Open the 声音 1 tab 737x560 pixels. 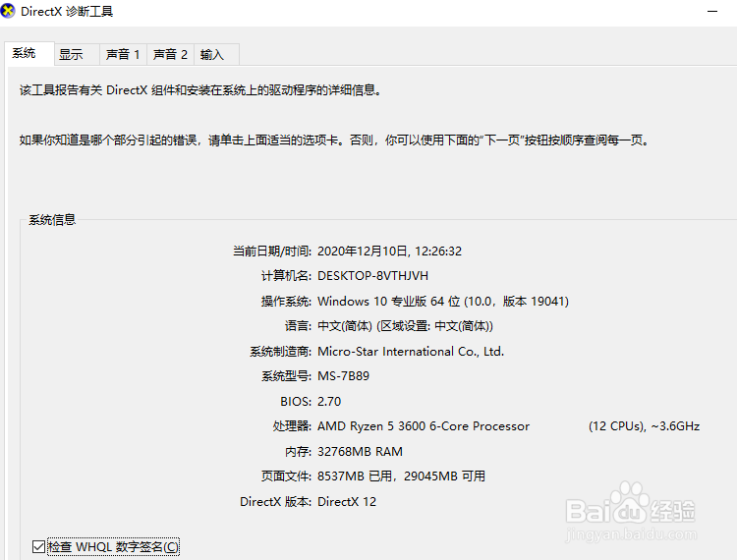pos(123,54)
